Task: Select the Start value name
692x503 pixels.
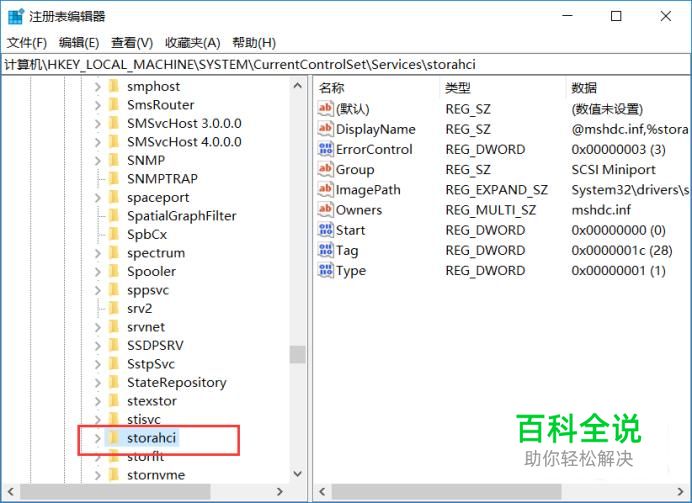Action: pos(350,230)
